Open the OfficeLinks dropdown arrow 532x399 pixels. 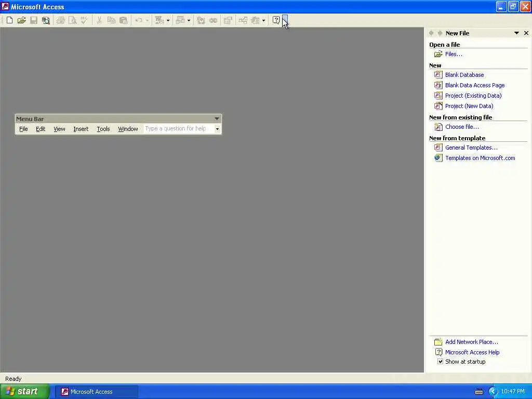168,20
